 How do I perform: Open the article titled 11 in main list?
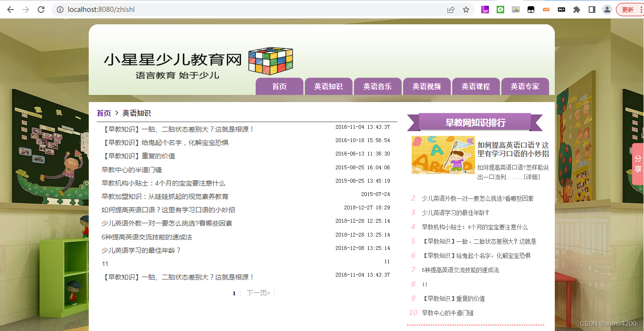click(105, 264)
